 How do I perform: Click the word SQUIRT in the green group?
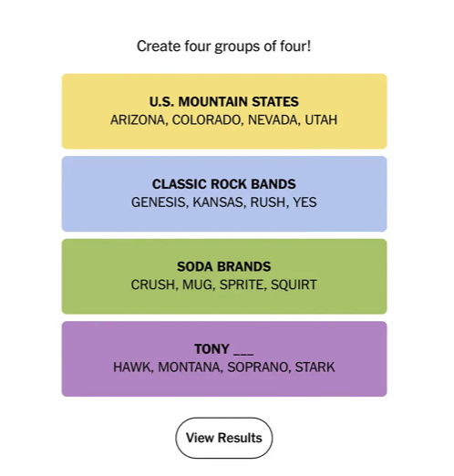pyautogui.click(x=294, y=285)
